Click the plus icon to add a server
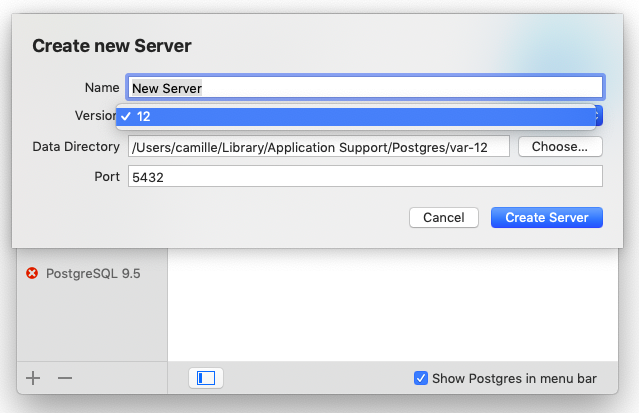639x413 pixels. 33,378
